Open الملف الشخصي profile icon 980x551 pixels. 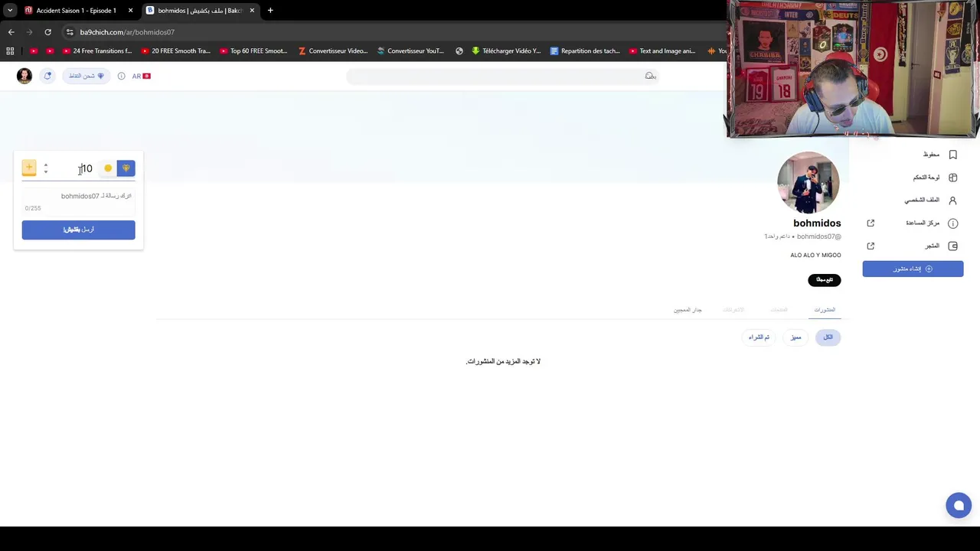coord(952,201)
